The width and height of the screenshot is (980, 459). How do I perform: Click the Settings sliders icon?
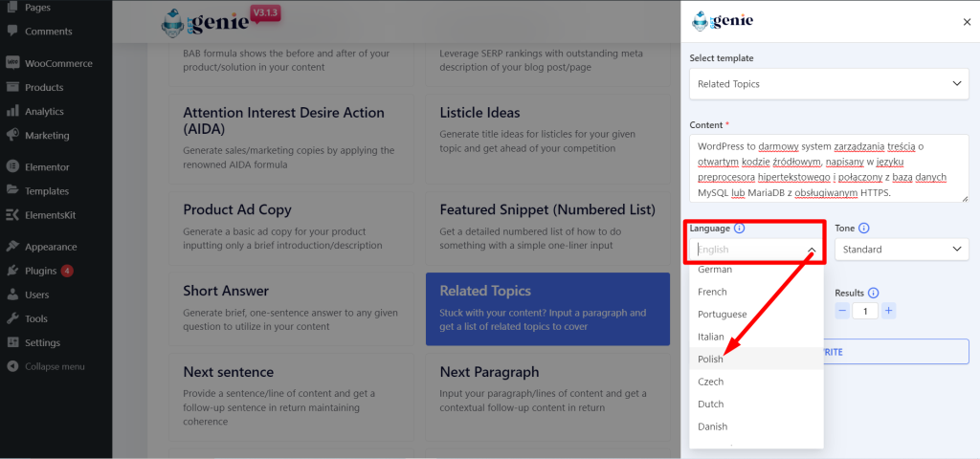pyautogui.click(x=11, y=343)
